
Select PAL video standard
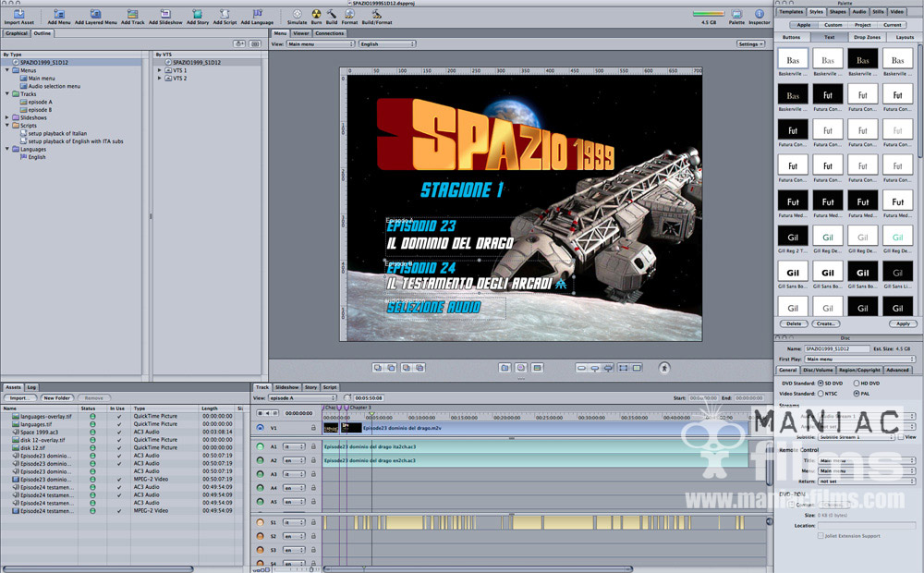(x=857, y=393)
